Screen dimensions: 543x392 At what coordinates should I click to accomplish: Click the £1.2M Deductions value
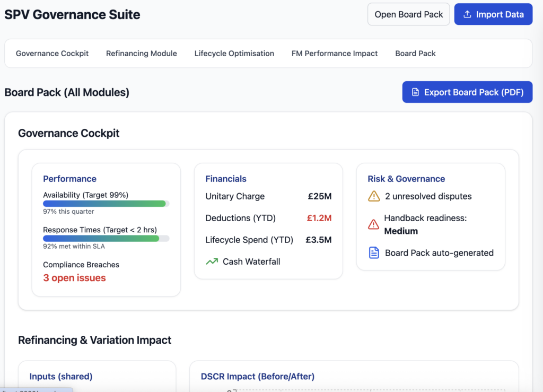319,218
